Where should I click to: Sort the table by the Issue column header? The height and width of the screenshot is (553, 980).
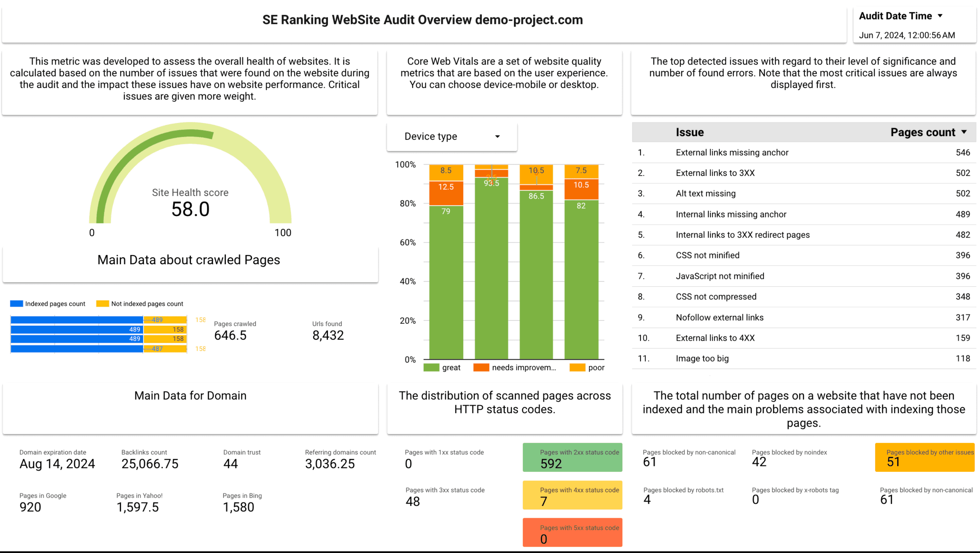tap(689, 132)
